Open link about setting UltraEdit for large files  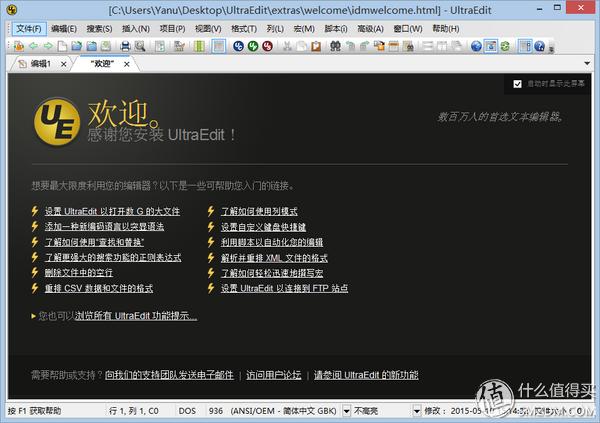tap(112, 211)
